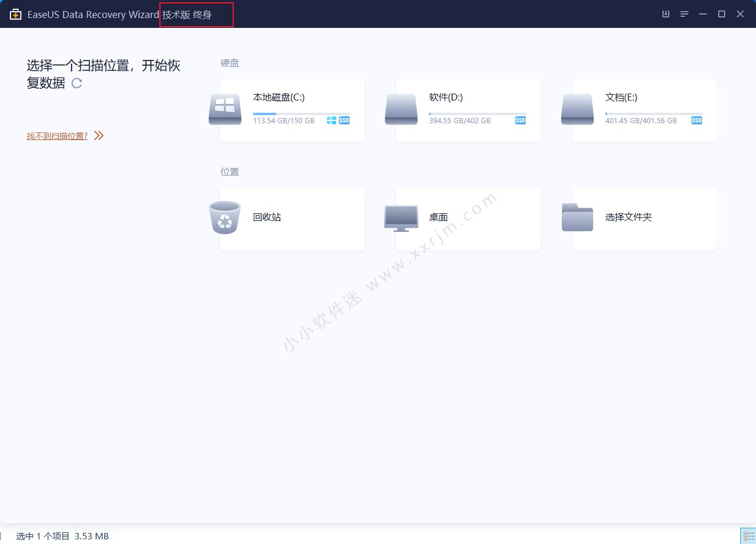The width and height of the screenshot is (756, 544).
Task: Select the 软件(D:) drive label
Action: [446, 97]
